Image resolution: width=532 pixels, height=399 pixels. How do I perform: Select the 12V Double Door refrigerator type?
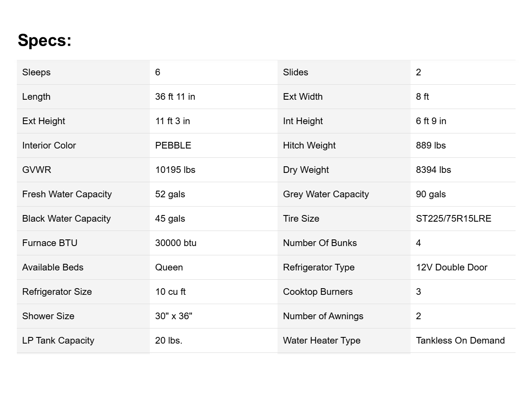click(x=452, y=267)
